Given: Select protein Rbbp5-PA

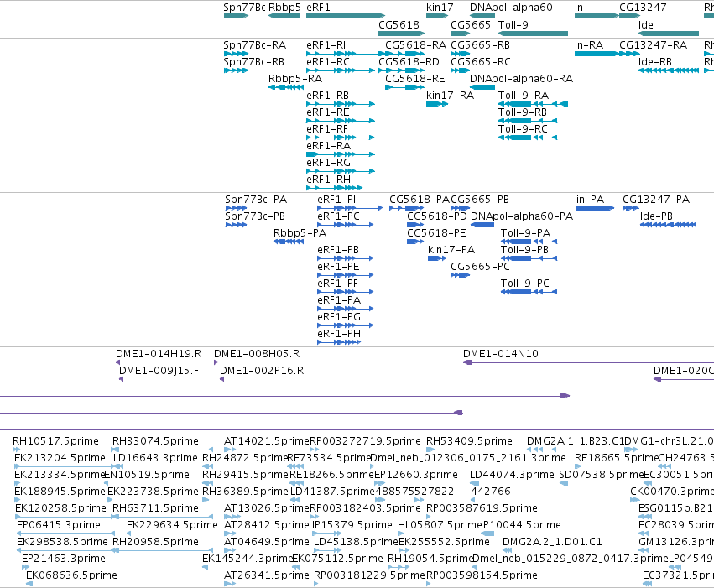Looking at the screenshot, I should (300, 232).
